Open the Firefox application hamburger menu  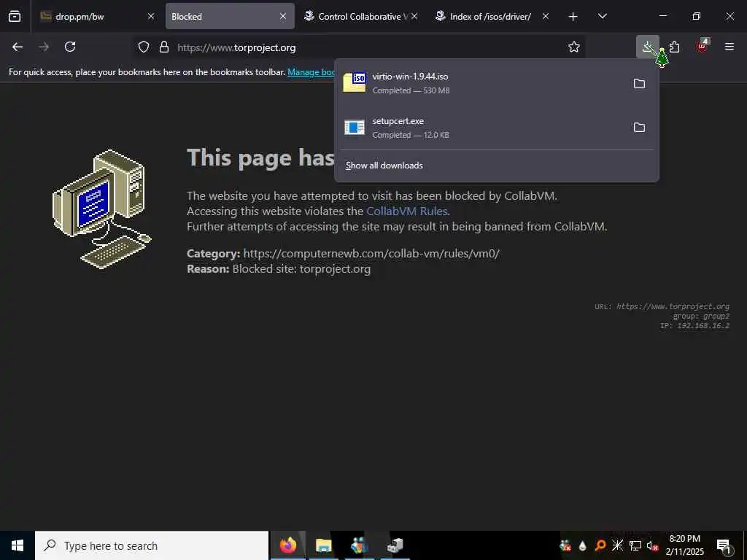tap(729, 47)
